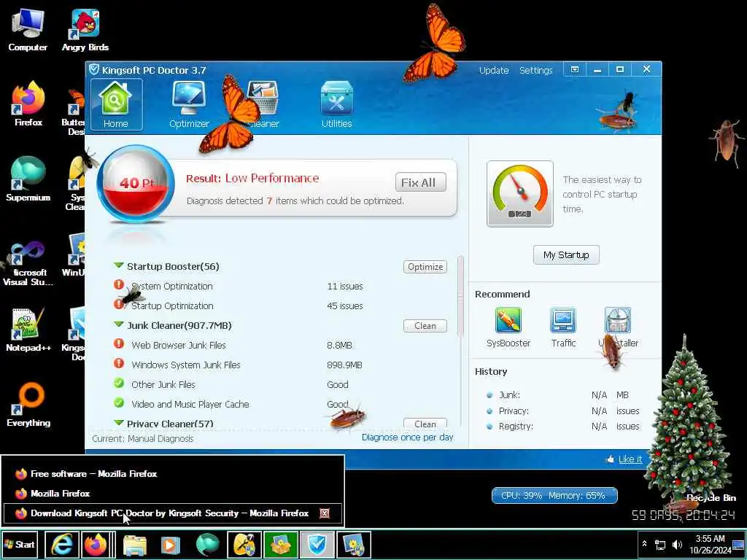Select the 'Free software – Mozilla Firefox' window entry
The width and height of the screenshot is (747, 560).
(x=172, y=474)
